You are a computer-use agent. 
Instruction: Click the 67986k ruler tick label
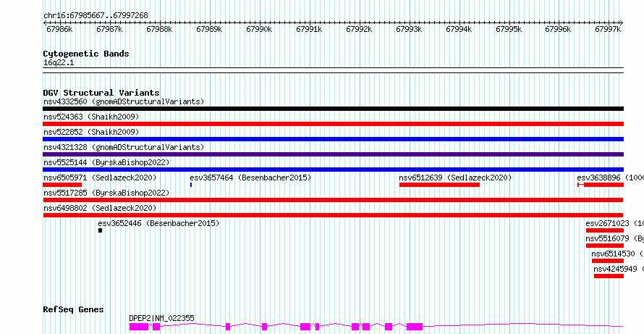point(59,29)
